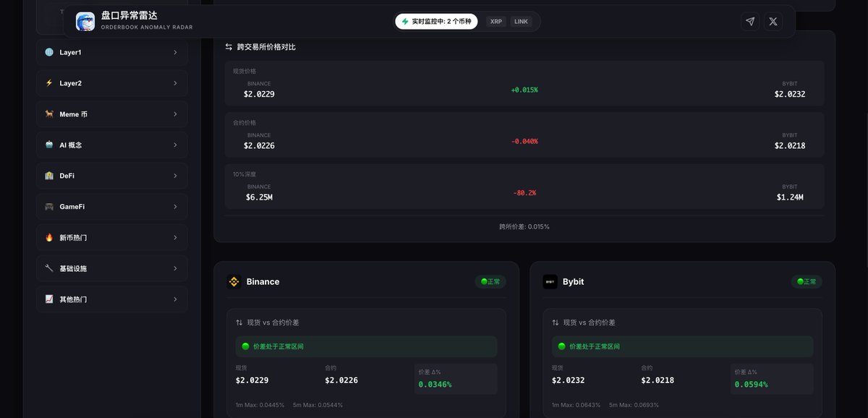The height and width of the screenshot is (418, 868).
Task: Open the DeFi sidebar category
Action: pyautogui.click(x=112, y=176)
